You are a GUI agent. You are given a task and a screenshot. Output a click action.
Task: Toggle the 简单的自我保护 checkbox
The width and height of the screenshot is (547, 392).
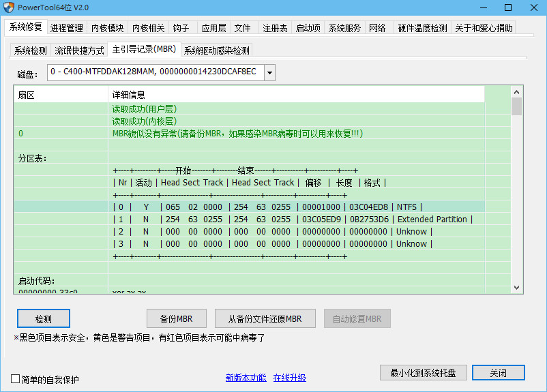click(x=15, y=379)
